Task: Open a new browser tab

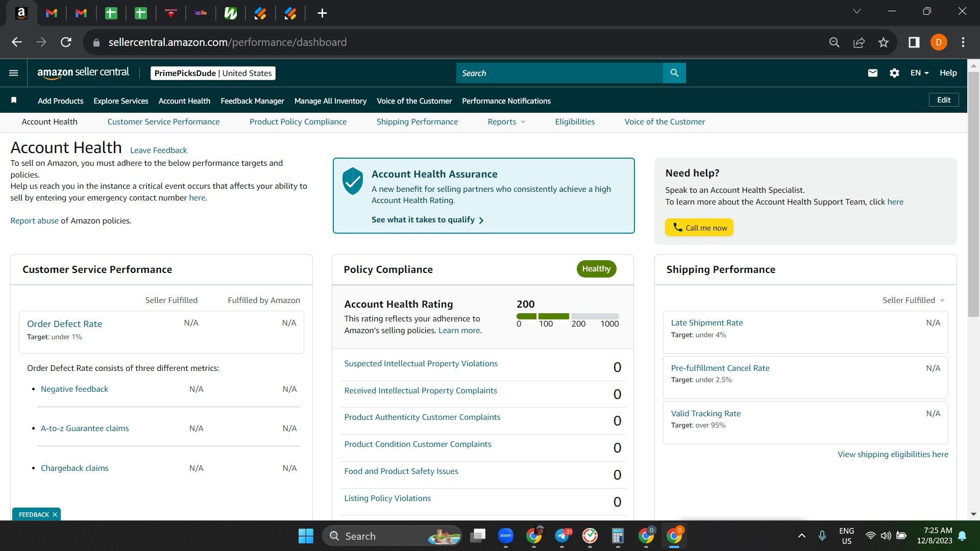Action: [322, 13]
